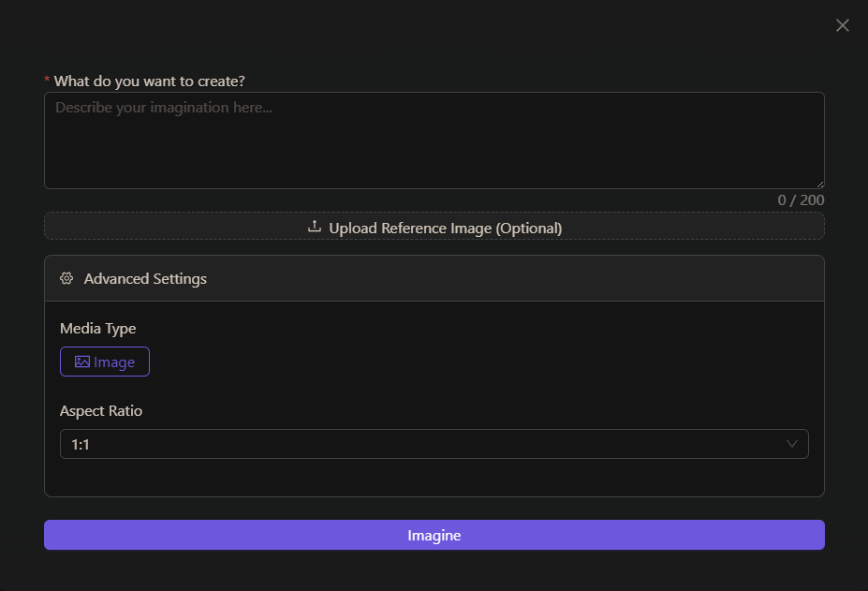Select the Image media type option
Screen dimensions: 868x591
pyautogui.click(x=105, y=362)
